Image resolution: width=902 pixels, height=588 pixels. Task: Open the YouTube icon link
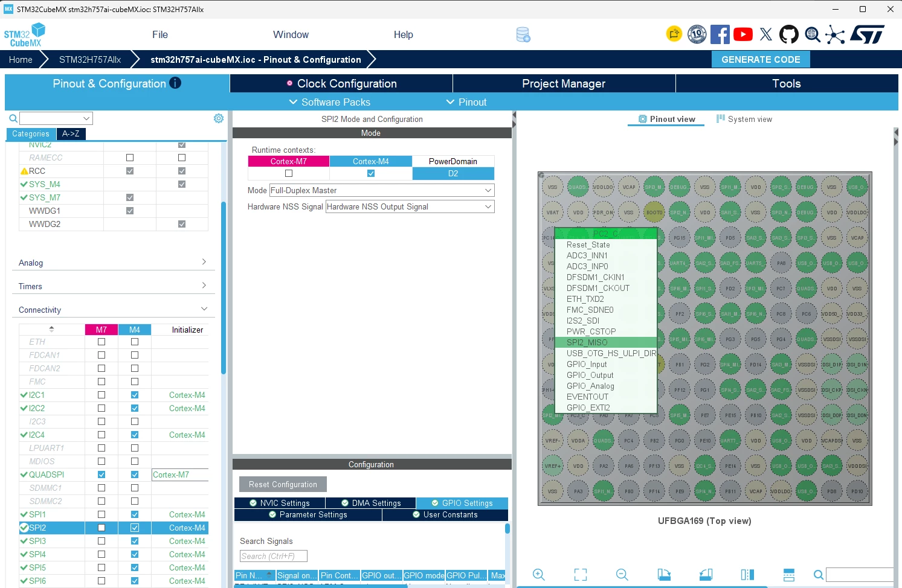tap(743, 34)
